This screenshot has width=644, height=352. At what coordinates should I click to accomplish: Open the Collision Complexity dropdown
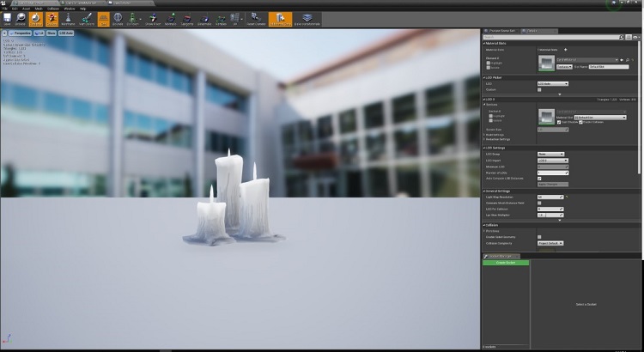[550, 243]
